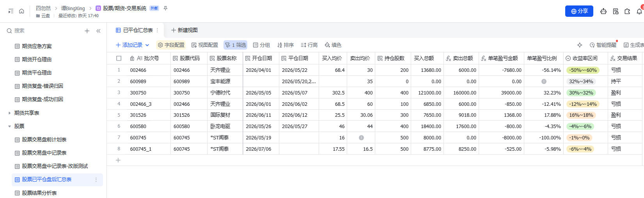Go to home via house icon
Viewport: 644px width, 198px height.
(21, 11)
